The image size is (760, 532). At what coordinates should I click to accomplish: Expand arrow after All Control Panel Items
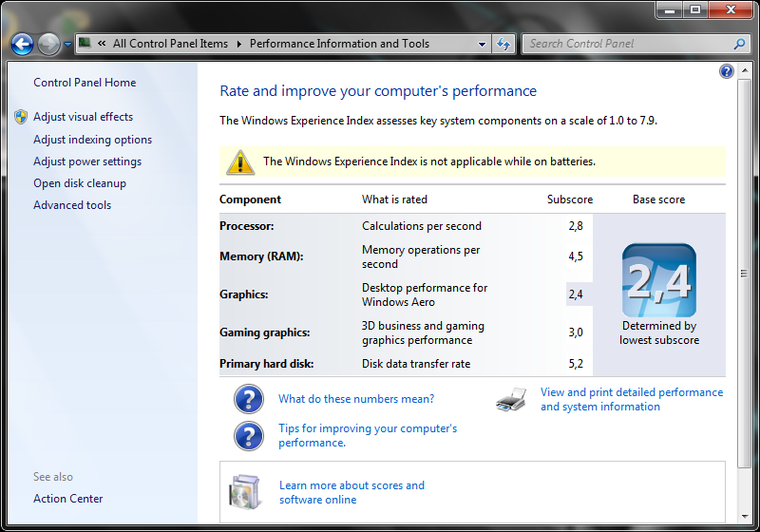(239, 44)
